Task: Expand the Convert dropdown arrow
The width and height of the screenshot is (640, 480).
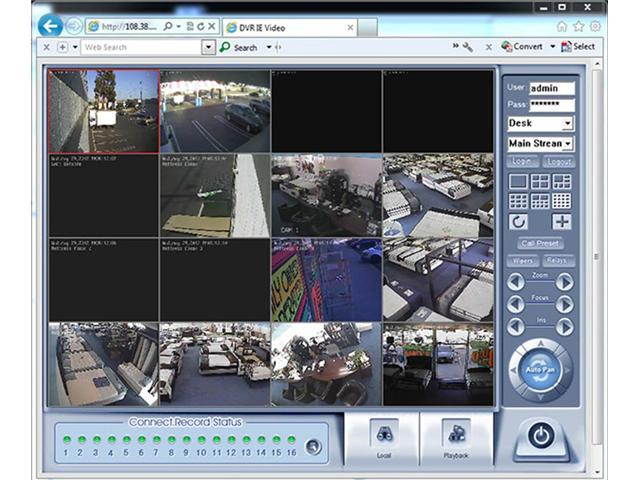Action: (x=553, y=47)
